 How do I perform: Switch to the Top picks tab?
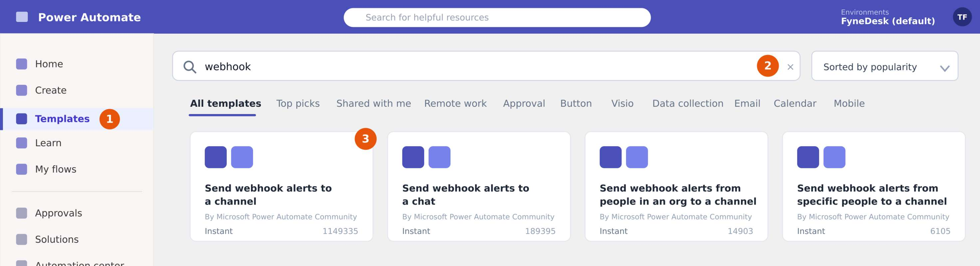pos(298,103)
